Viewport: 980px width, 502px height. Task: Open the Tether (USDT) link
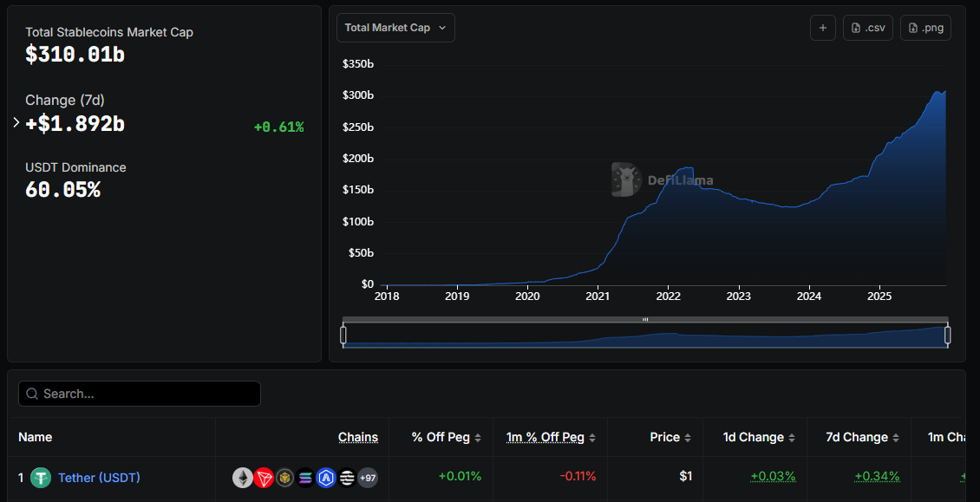click(x=99, y=478)
